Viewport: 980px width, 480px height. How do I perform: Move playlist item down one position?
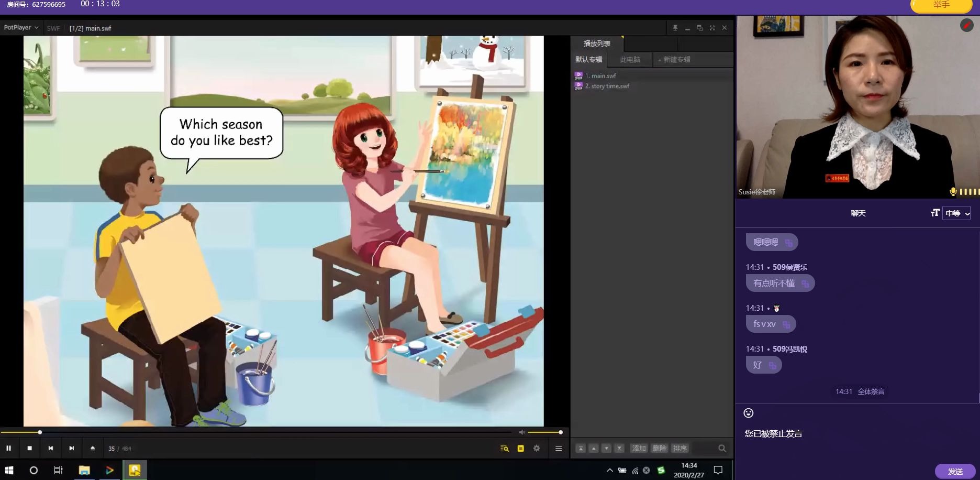point(606,448)
